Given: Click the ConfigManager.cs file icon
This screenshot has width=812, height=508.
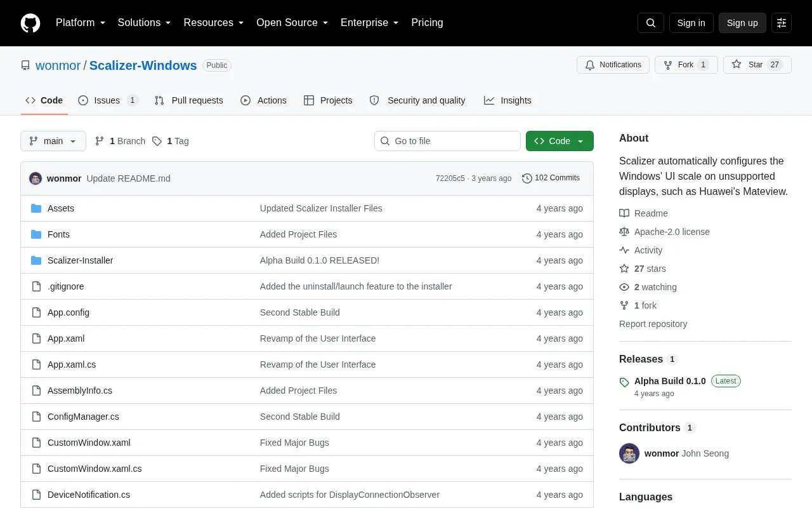Looking at the screenshot, I should [x=36, y=417].
